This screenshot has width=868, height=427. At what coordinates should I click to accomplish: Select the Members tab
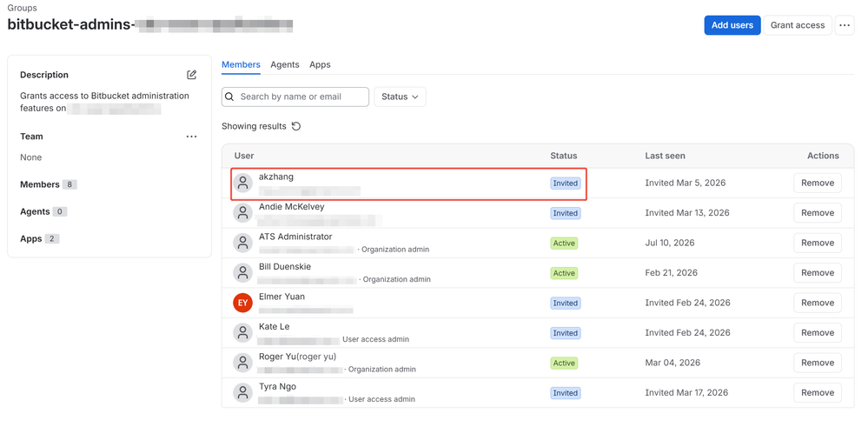pyautogui.click(x=241, y=65)
